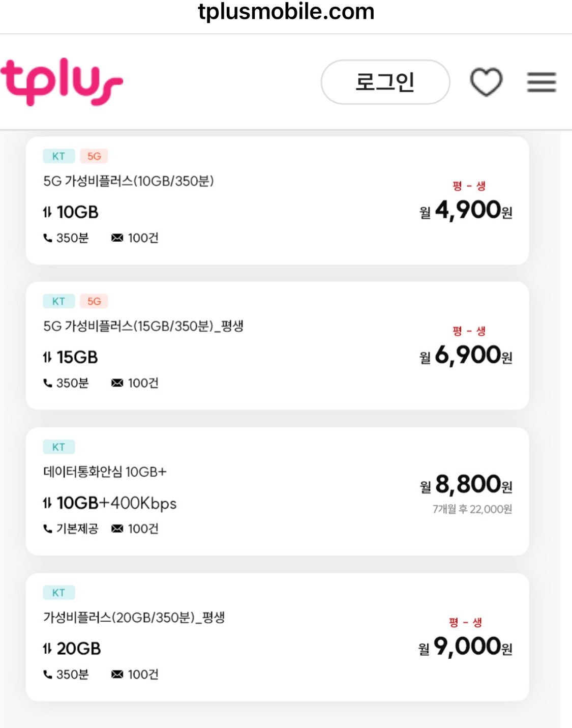Viewport: 572px width, 728px height.
Task: Open 5G 가성비플러스(15GB/350분)_평생 plan
Action: coord(143,326)
